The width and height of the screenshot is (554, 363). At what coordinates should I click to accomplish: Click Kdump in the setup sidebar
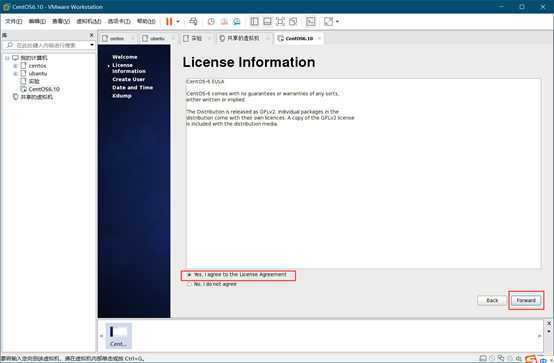point(122,96)
